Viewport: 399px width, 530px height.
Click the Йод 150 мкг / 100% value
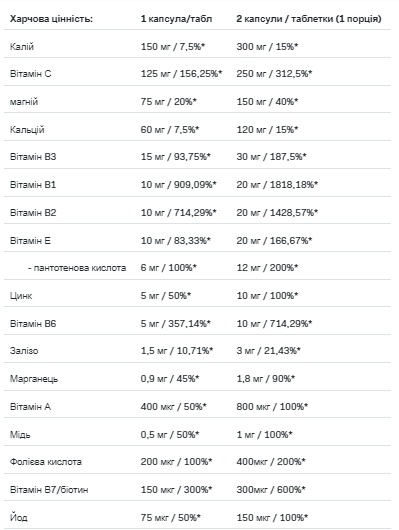point(272,517)
